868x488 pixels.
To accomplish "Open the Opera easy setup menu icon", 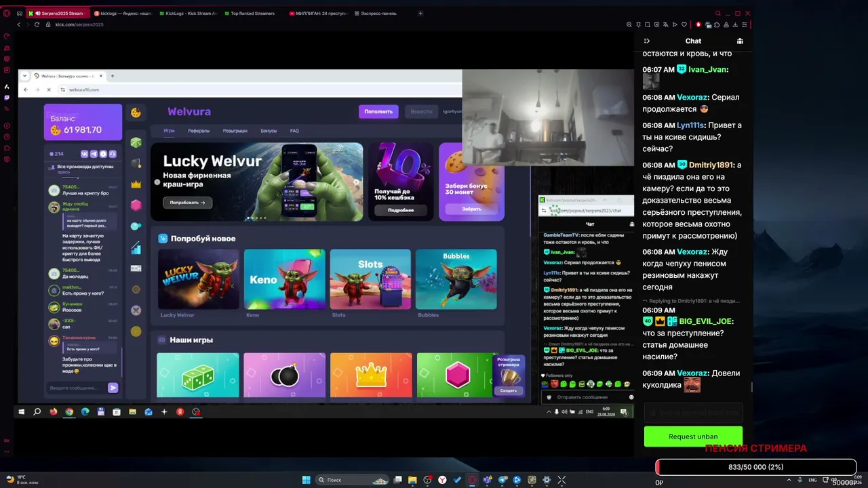I will click(x=744, y=24).
